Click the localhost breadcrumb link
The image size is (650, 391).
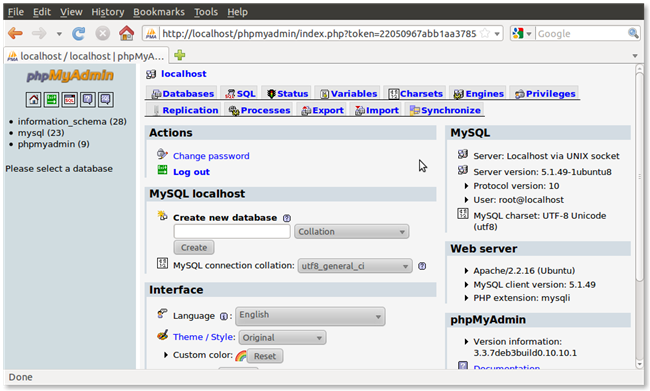184,74
